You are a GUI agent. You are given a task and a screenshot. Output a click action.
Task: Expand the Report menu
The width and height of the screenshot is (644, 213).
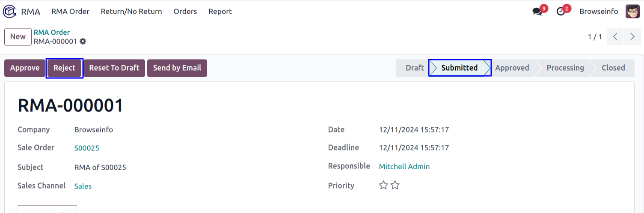tap(220, 12)
